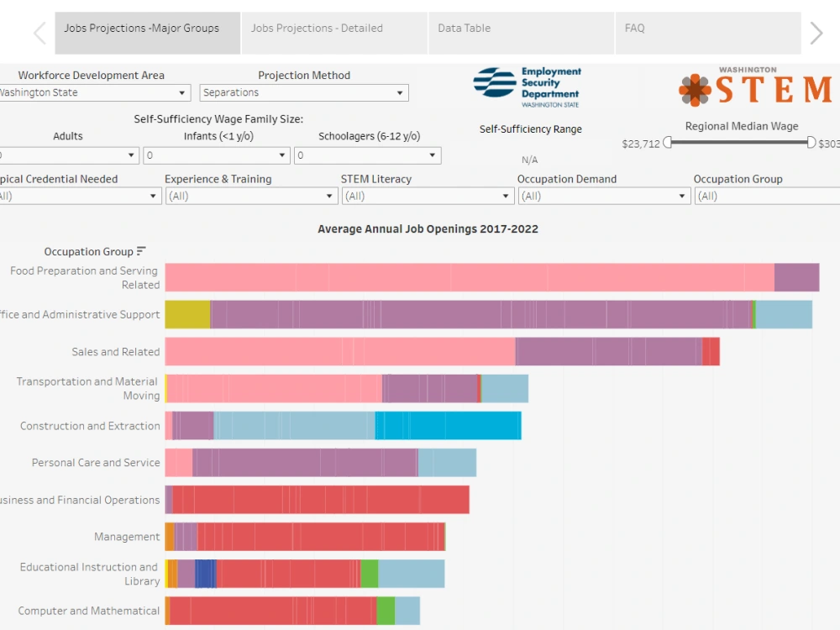
Task: Open Occupation Group filter dropdown
Action: pos(767,196)
